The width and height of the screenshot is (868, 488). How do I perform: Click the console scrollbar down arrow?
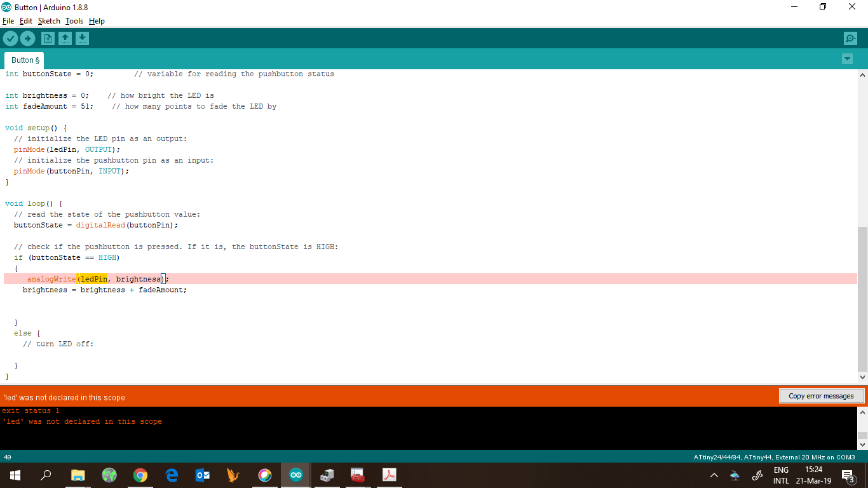coord(862,444)
